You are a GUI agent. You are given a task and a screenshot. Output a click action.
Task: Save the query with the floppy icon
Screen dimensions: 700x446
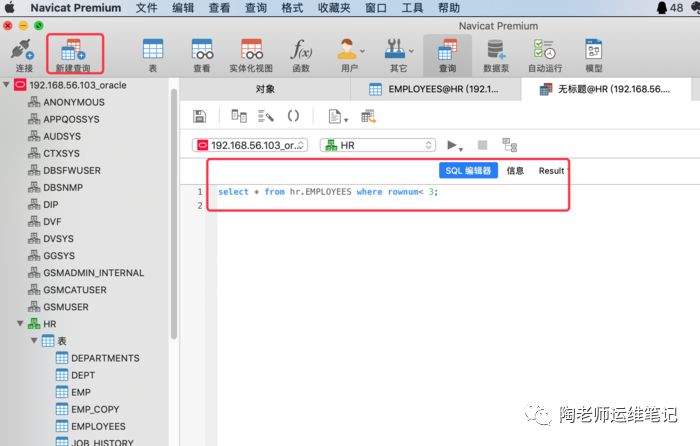(200, 117)
